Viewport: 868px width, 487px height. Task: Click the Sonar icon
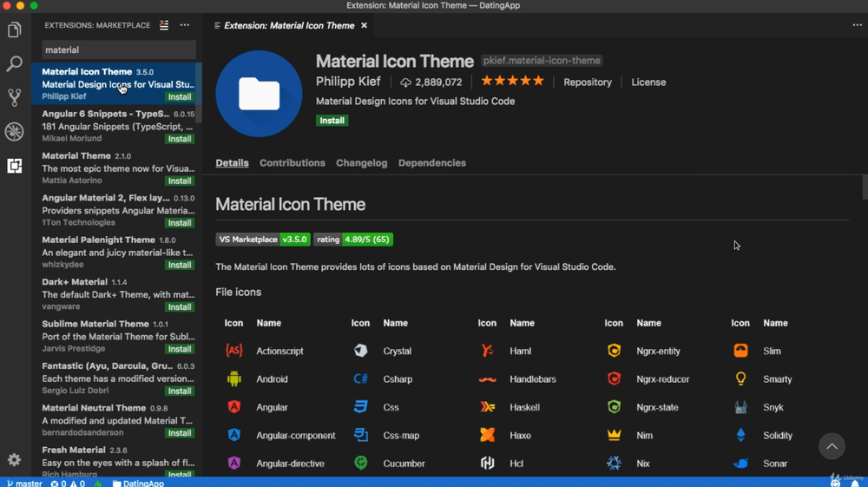(x=740, y=463)
